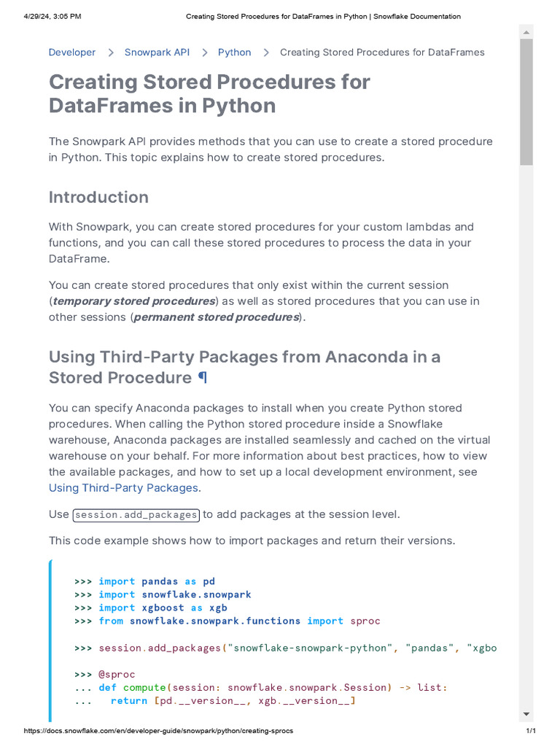Click the 'import pandas as pd' code line
Viewport: 560px width, 747px height.
click(145, 581)
